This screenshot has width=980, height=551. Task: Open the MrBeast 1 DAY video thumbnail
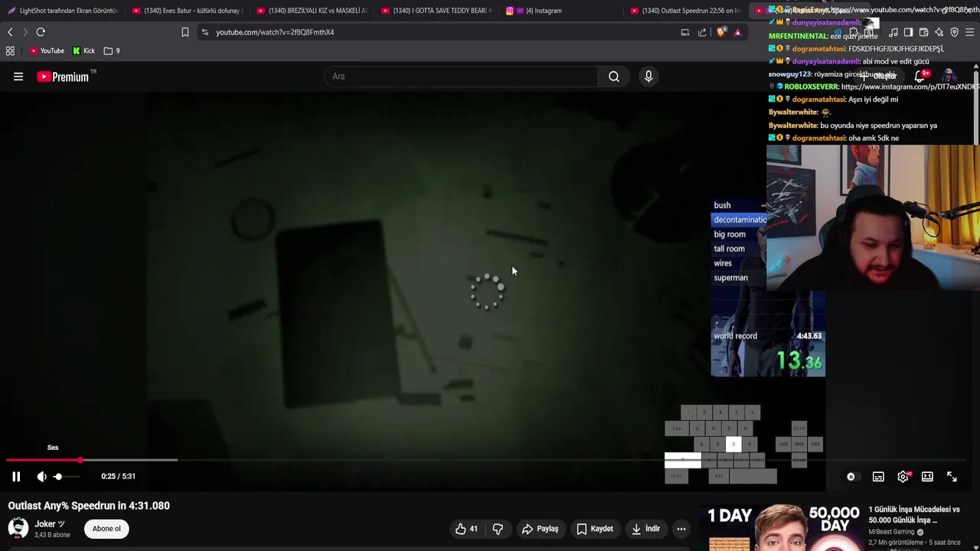780,527
